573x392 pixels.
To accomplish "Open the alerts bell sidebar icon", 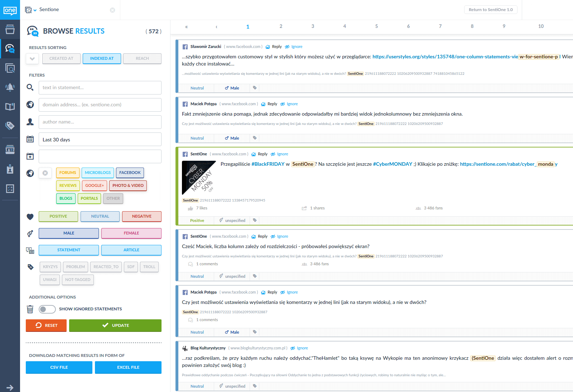I will coord(10,87).
